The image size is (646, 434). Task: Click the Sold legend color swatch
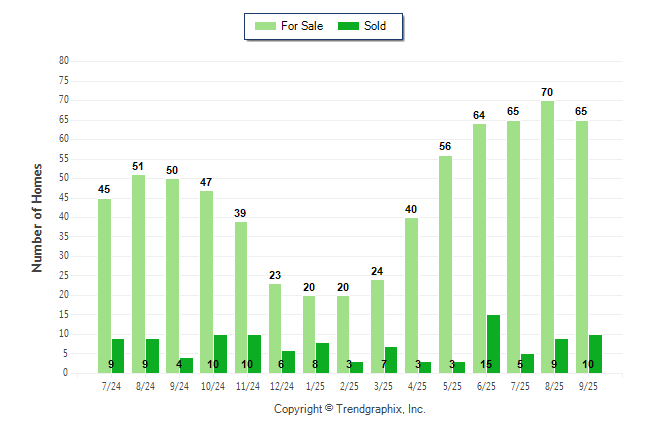pos(349,26)
